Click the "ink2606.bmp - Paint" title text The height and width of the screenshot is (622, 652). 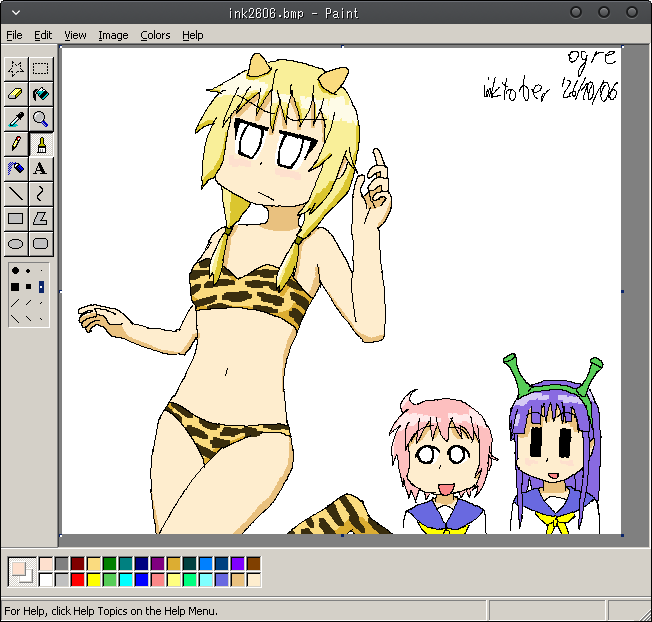pos(294,13)
